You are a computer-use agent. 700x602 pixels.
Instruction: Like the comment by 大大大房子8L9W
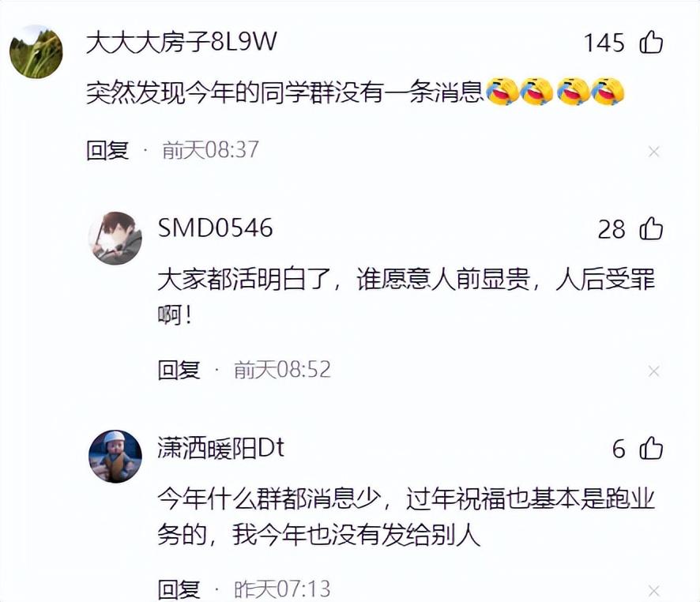651,43
